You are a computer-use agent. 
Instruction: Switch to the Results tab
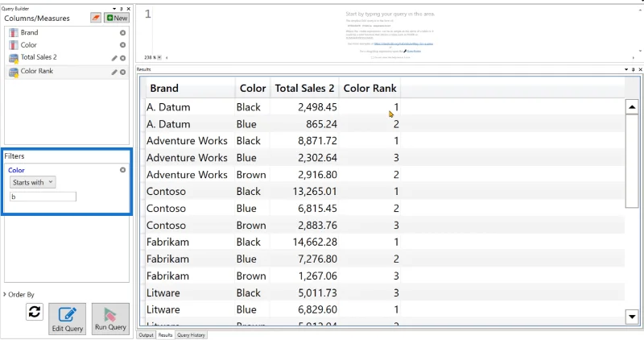click(x=165, y=335)
